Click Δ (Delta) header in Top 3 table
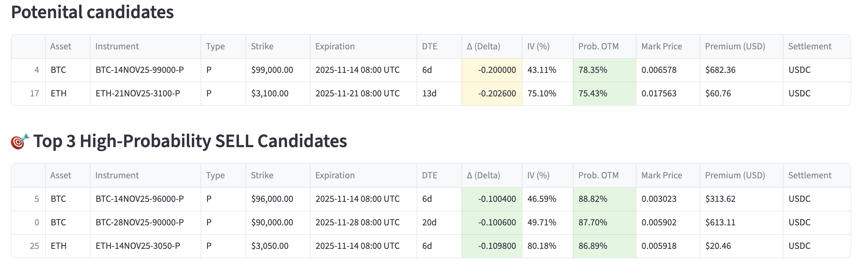868x266 pixels. coord(483,175)
